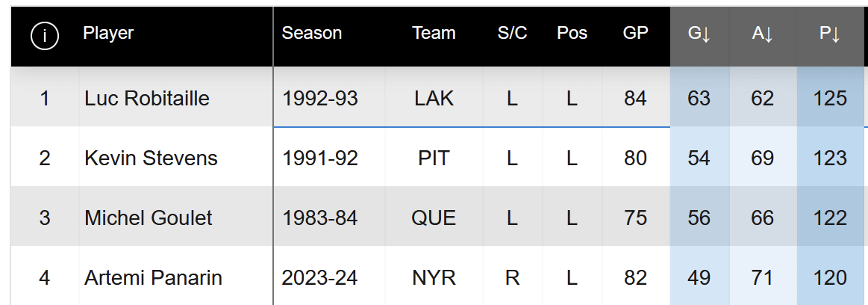Select the 1992-93 season cell
Viewport: 868px width, 305px height.
(320, 98)
